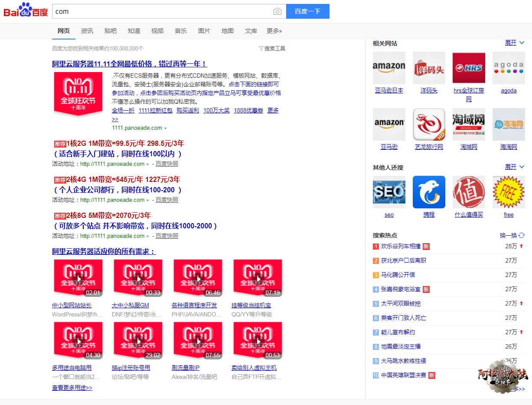Click the 亚马逊 Amazon icon

tap(389, 124)
